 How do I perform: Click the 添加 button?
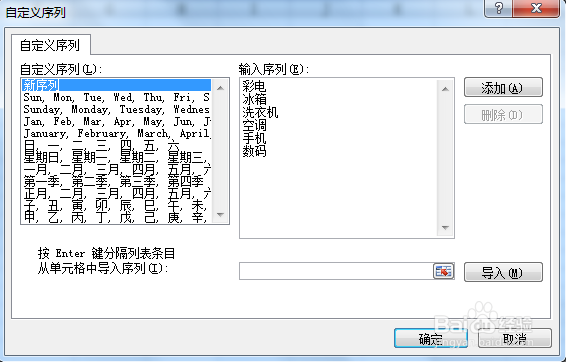[x=503, y=87]
